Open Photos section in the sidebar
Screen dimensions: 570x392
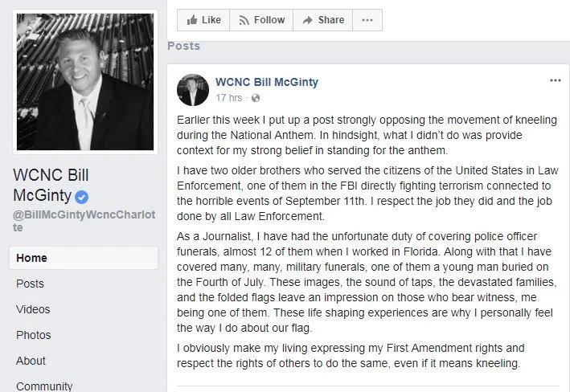pyautogui.click(x=34, y=335)
